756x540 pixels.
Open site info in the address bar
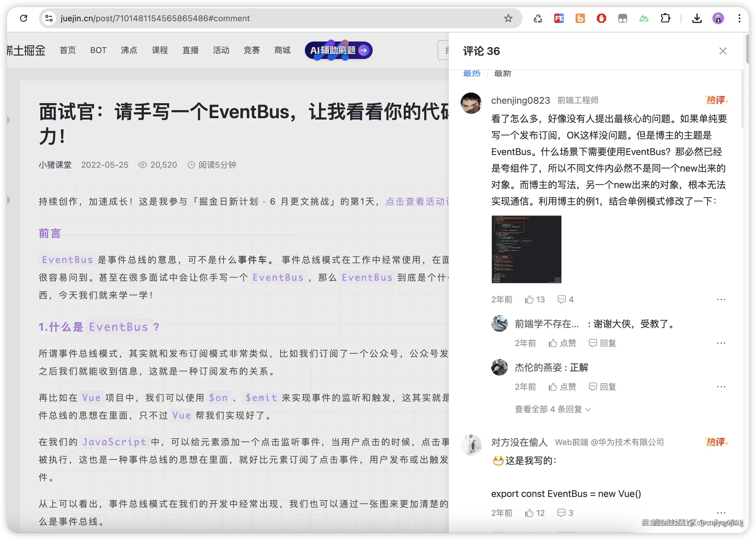(49, 18)
